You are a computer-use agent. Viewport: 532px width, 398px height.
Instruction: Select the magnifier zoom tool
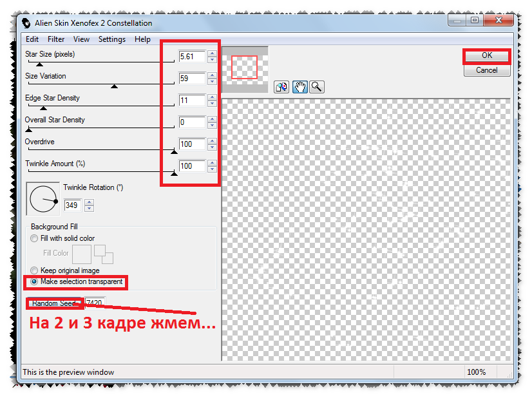pos(316,87)
